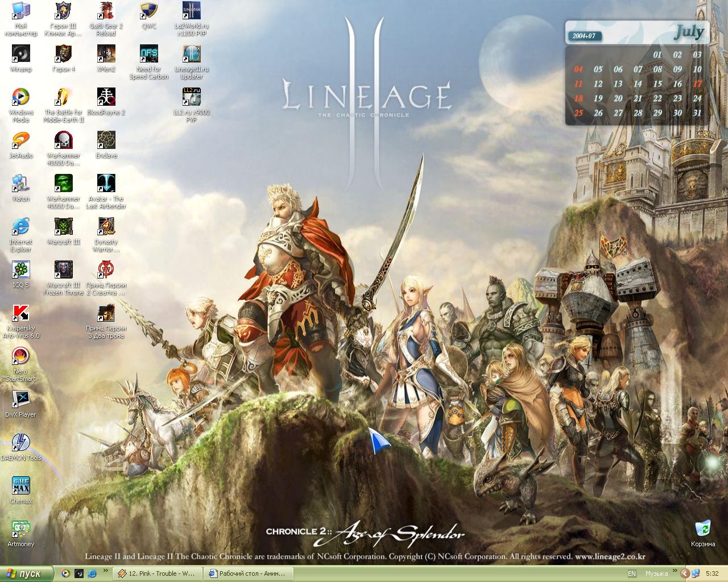This screenshot has width=728, height=582.
Task: Select the Герои III desktop shortcut
Action: coord(63,19)
